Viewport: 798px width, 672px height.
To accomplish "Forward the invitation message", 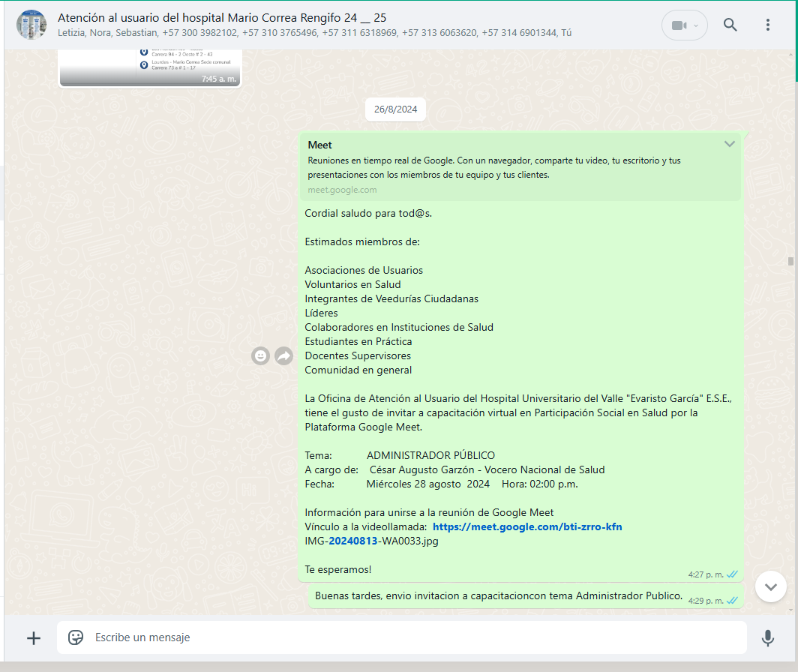I will click(x=284, y=355).
